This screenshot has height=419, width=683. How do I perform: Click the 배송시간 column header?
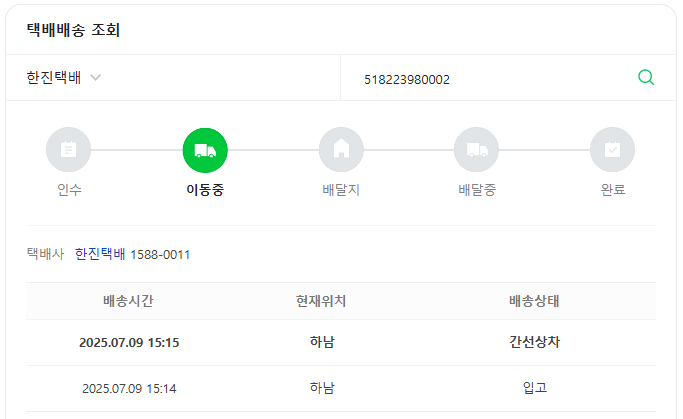(128, 301)
